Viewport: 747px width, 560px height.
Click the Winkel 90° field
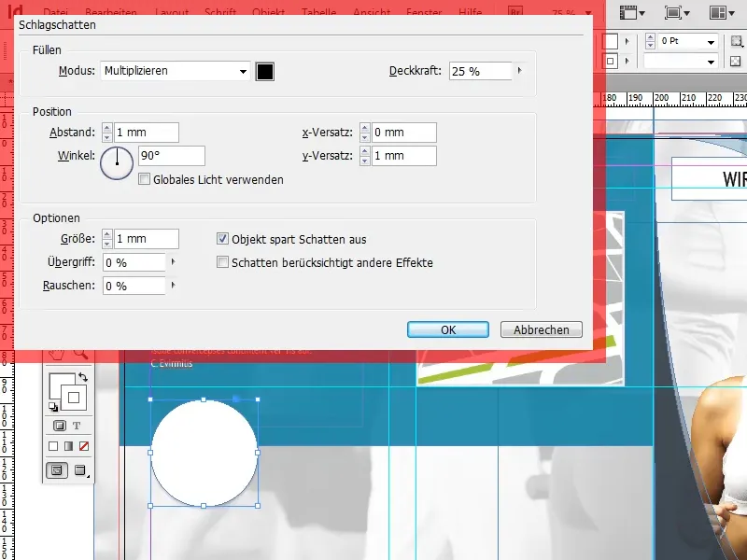pos(172,156)
